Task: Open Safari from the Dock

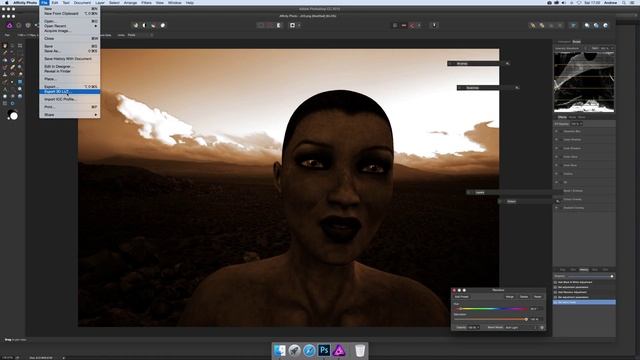Action: pos(309,350)
